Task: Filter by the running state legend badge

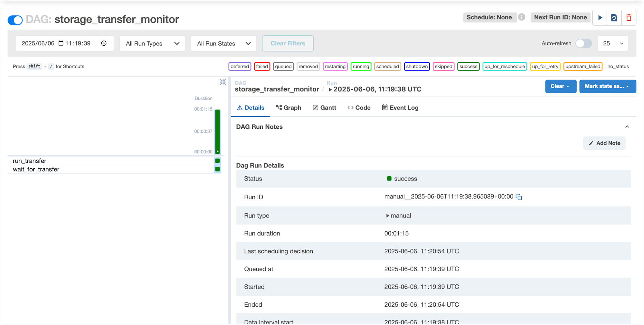Action: tap(361, 67)
